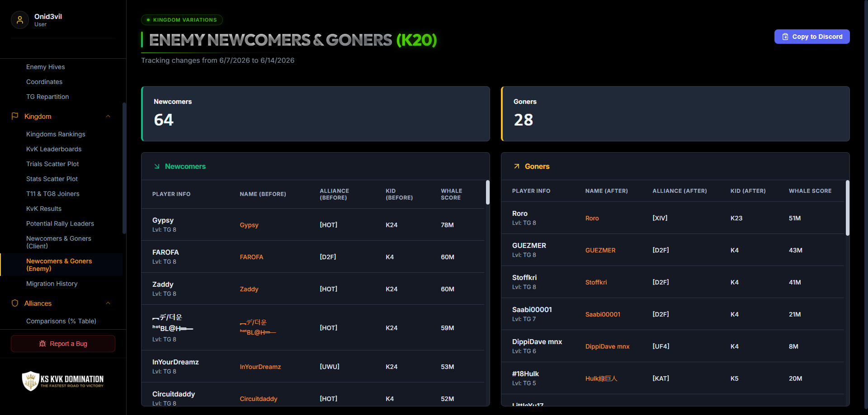Screen dimensions: 868x415
Task: Click KID (Before) column header
Action: 399,194
